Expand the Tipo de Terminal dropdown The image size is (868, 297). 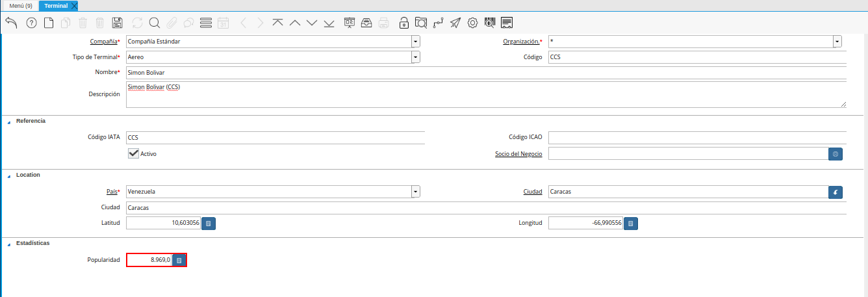click(416, 57)
